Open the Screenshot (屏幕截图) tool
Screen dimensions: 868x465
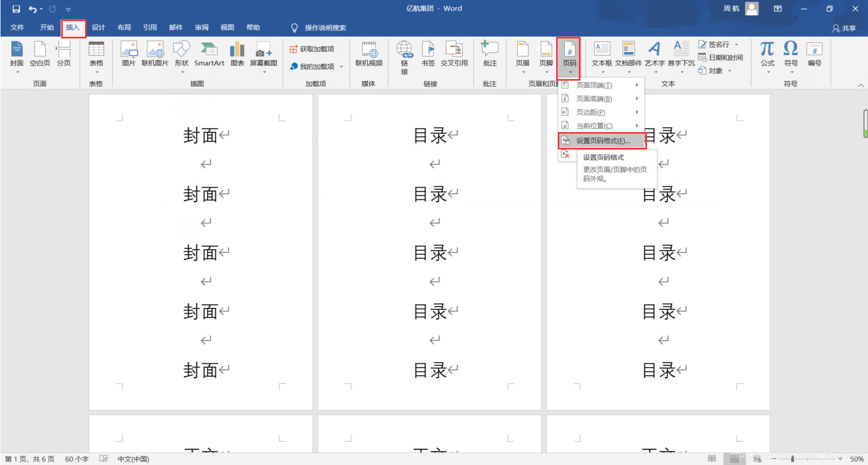click(x=264, y=56)
